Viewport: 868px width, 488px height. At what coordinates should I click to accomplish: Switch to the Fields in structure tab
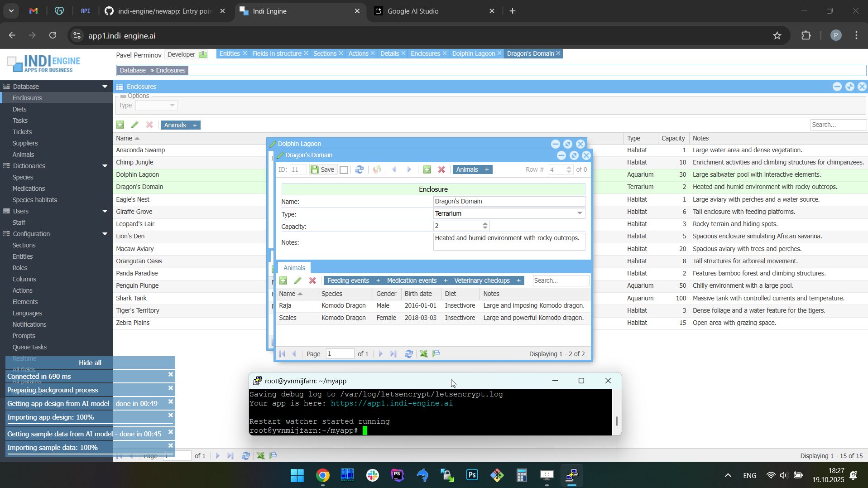[x=276, y=53]
